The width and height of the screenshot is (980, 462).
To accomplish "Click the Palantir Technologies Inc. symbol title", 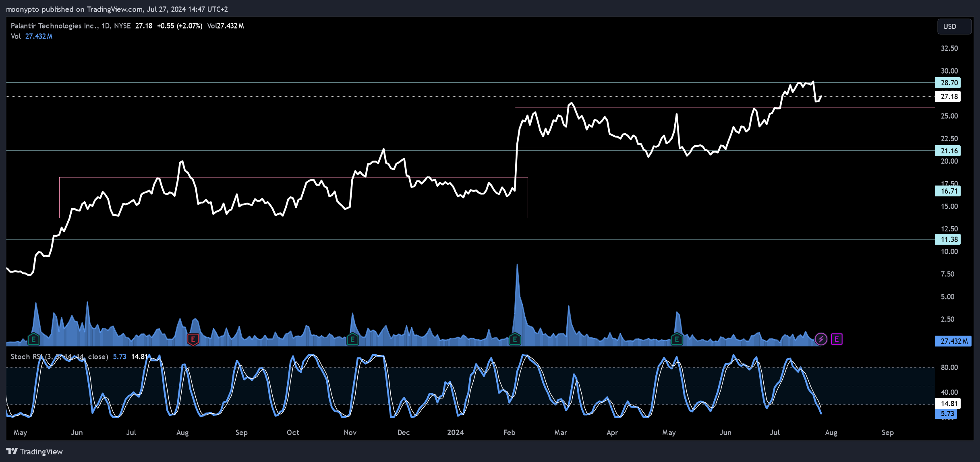I will coord(54,26).
